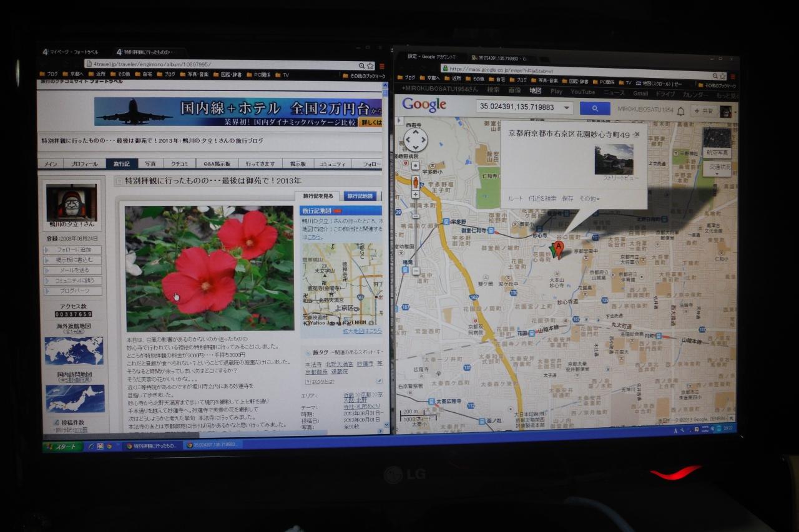799x532 pixels.
Task: Bookmark star icon in 4travel address bar
Action: tap(370, 65)
